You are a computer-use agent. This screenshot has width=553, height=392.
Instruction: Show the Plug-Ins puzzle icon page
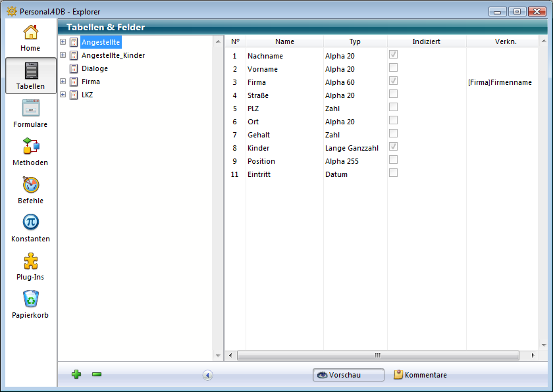[x=30, y=266]
